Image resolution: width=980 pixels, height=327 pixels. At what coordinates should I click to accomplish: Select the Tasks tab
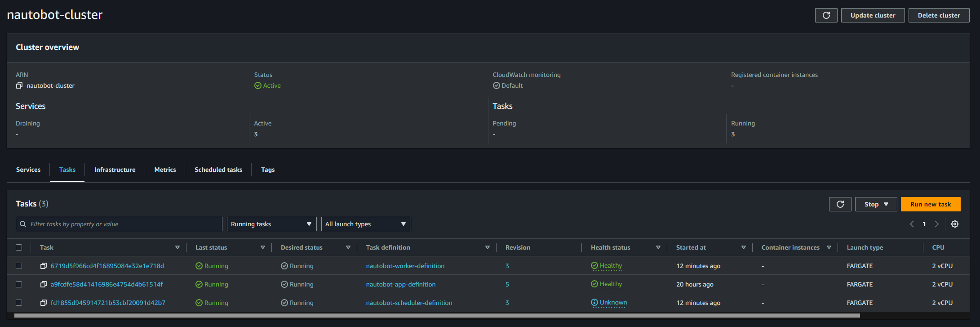pyautogui.click(x=67, y=170)
